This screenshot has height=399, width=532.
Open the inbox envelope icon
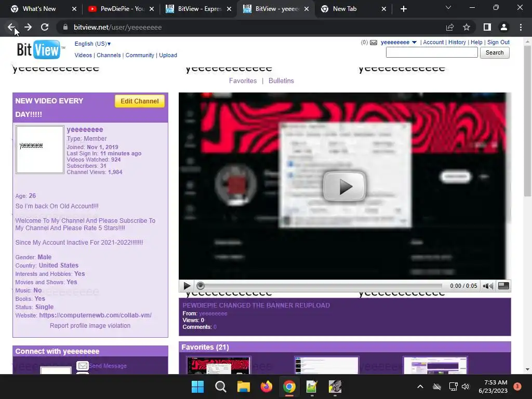point(374,43)
